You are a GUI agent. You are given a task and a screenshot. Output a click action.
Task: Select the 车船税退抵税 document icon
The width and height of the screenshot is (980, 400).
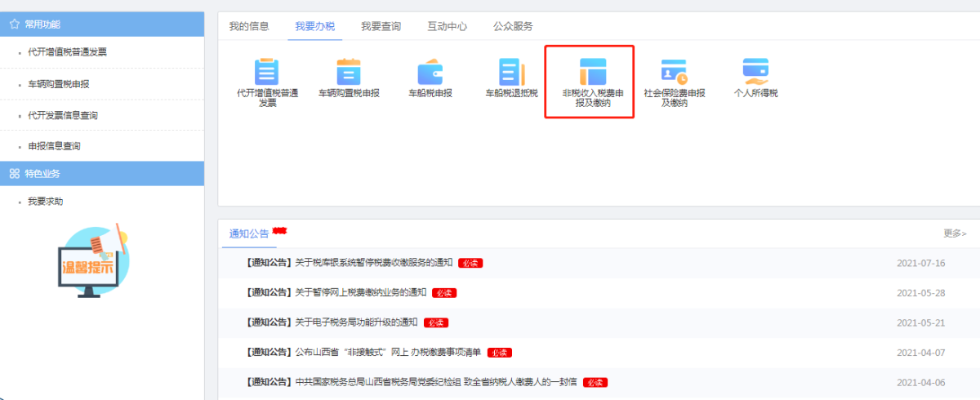(512, 73)
